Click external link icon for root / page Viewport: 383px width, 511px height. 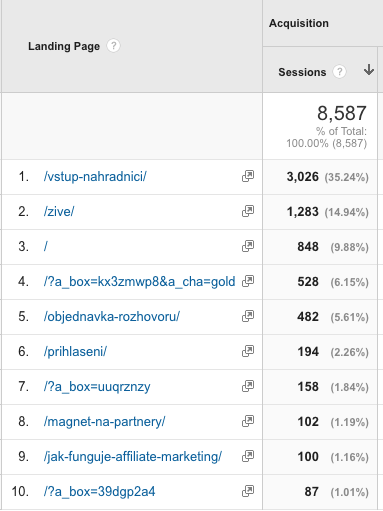click(x=248, y=246)
